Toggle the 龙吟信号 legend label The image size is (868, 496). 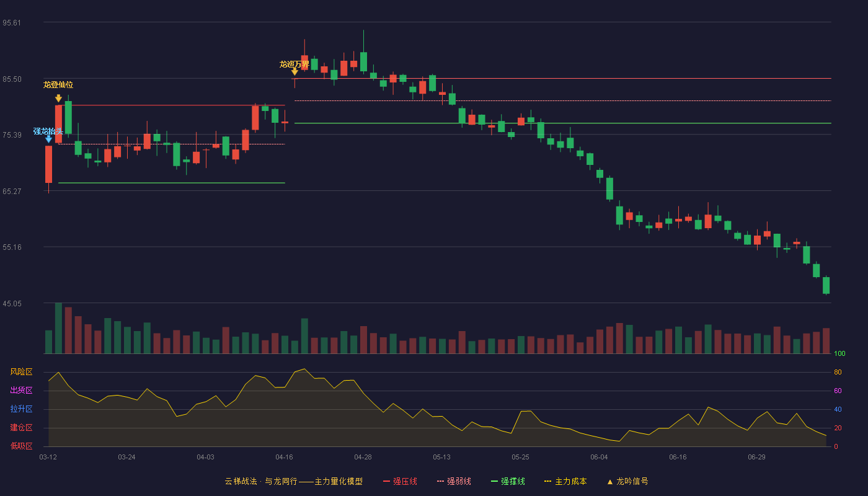click(x=632, y=481)
